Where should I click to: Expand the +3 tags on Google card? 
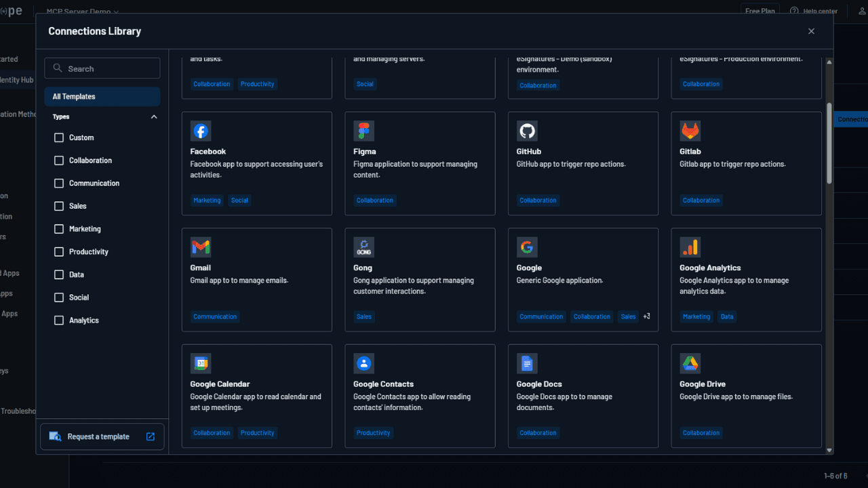646,316
